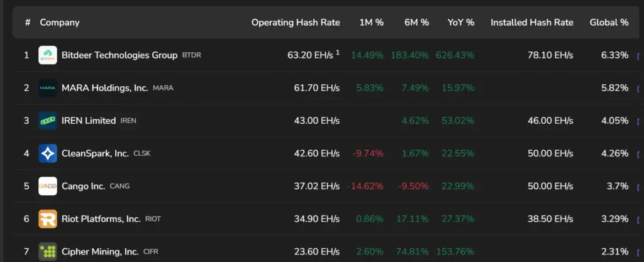The width and height of the screenshot is (644, 262).
Task: Open the MARA Holdings, Inc. name link
Action: (x=105, y=88)
